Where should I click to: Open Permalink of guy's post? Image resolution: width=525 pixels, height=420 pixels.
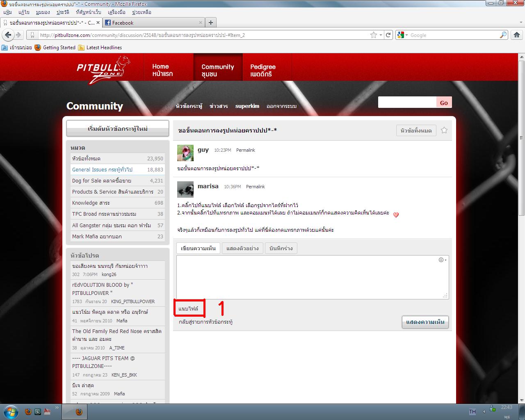point(246,150)
